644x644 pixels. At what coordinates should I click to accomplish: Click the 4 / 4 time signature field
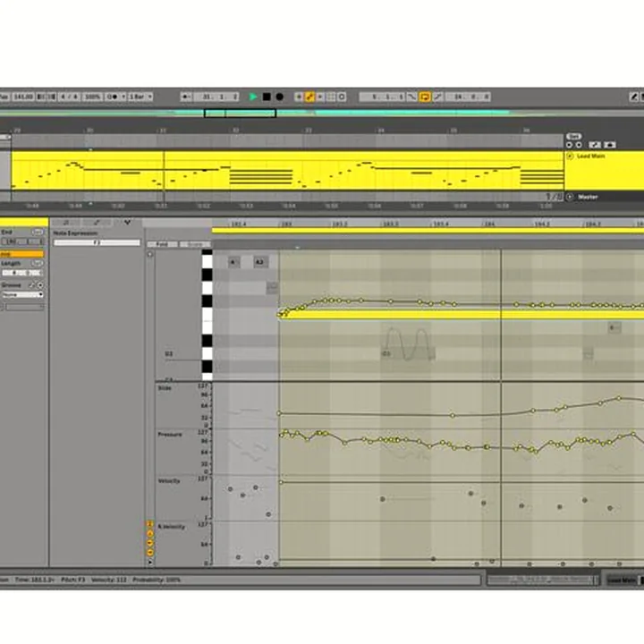(x=70, y=97)
